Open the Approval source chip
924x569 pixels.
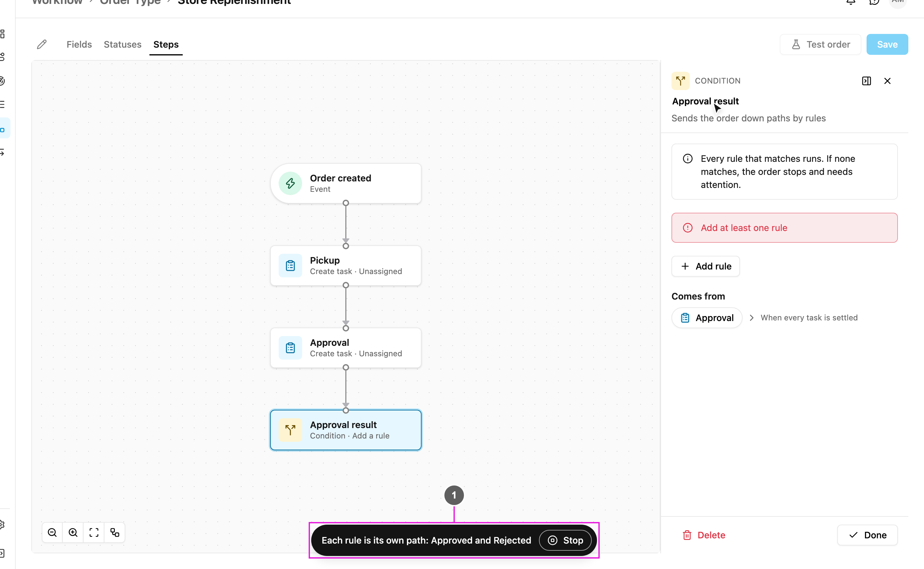tap(707, 318)
